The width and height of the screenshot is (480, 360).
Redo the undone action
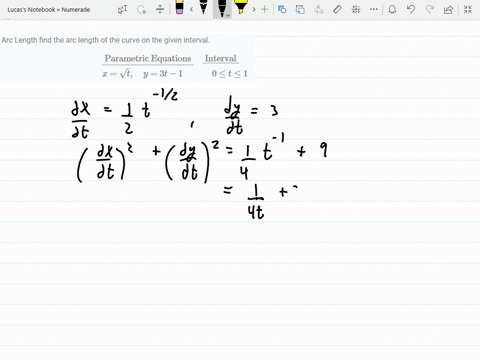click(430, 9)
